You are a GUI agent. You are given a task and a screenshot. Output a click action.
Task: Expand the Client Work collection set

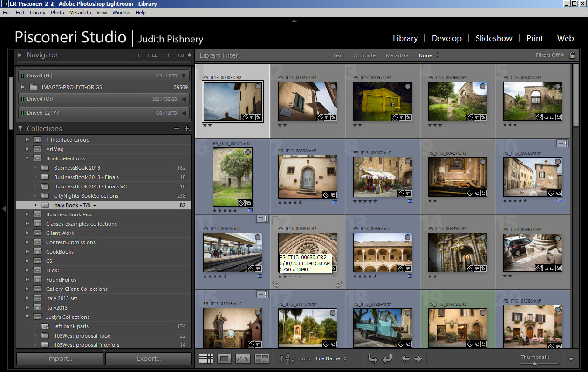point(27,233)
